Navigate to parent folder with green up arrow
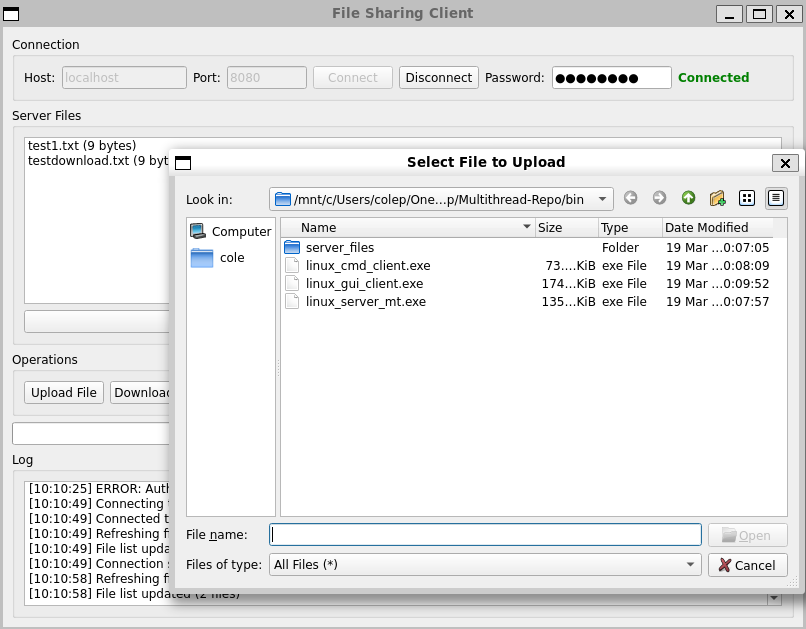 pos(688,198)
